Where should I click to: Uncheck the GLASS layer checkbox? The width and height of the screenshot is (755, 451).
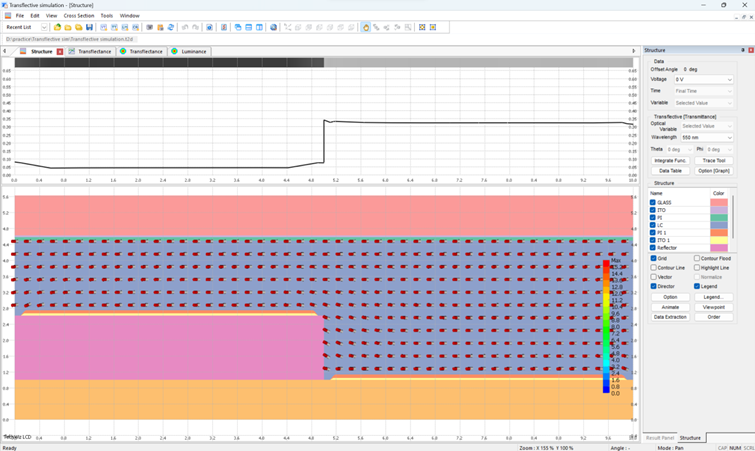coord(653,203)
